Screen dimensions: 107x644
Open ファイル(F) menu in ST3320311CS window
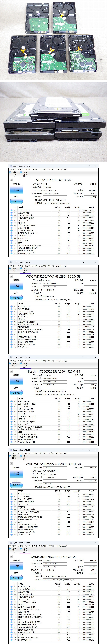[x=13, y=170]
